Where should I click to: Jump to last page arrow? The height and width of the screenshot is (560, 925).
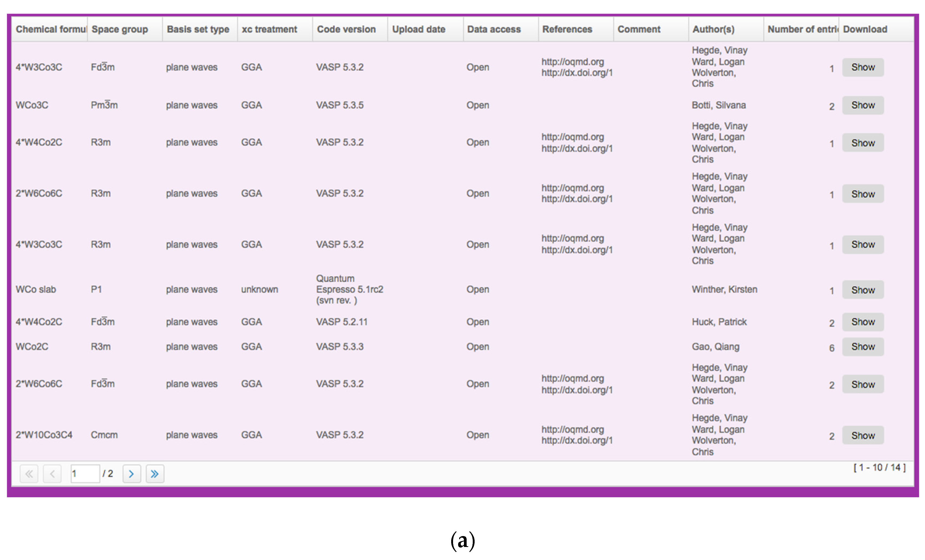point(155,474)
